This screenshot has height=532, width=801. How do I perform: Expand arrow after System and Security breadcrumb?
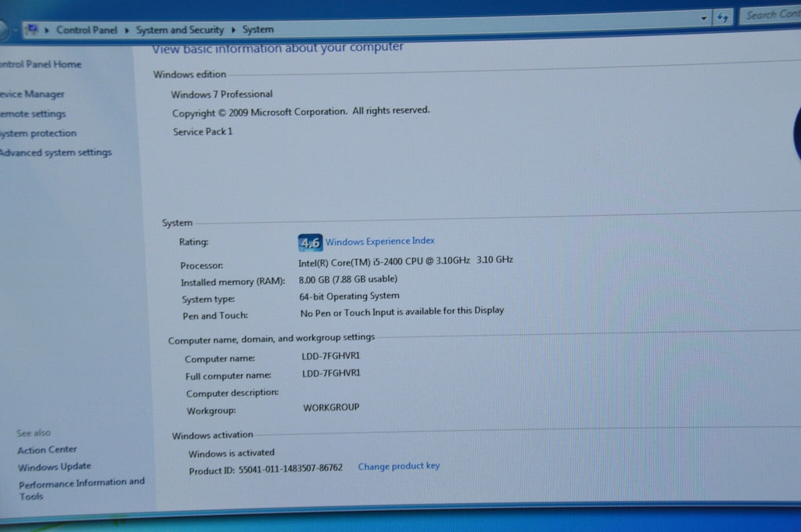point(233,30)
